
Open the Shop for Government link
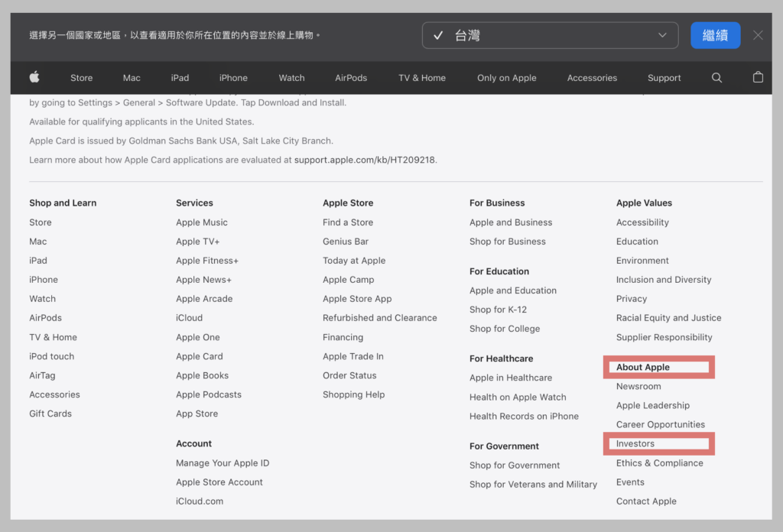[515, 465]
